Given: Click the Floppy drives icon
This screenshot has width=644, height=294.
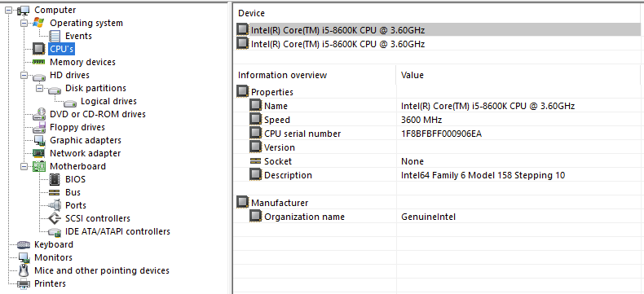Looking at the screenshot, I should 39,127.
